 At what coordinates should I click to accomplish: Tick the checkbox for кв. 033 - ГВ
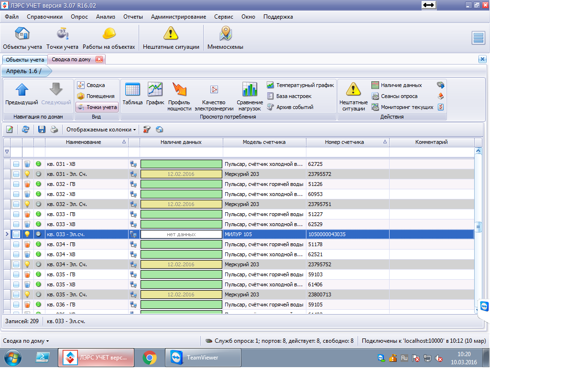(x=16, y=214)
